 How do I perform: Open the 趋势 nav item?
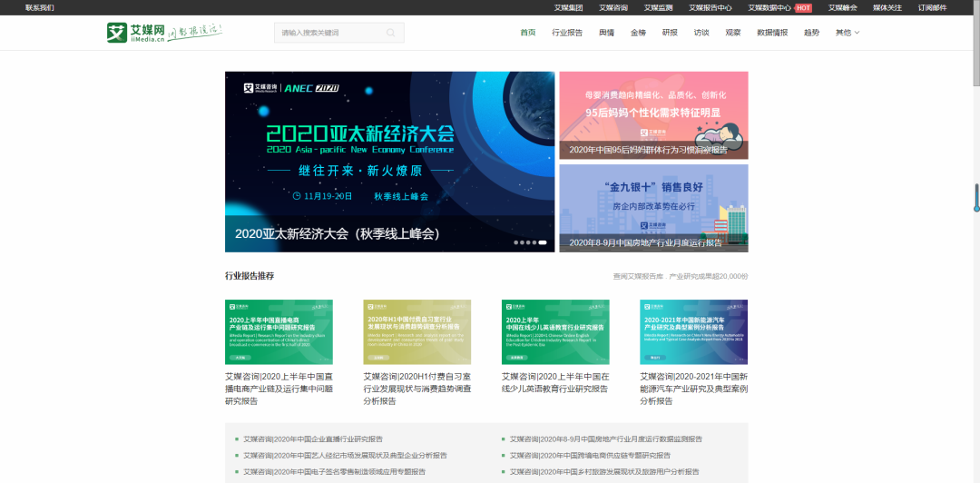(812, 33)
